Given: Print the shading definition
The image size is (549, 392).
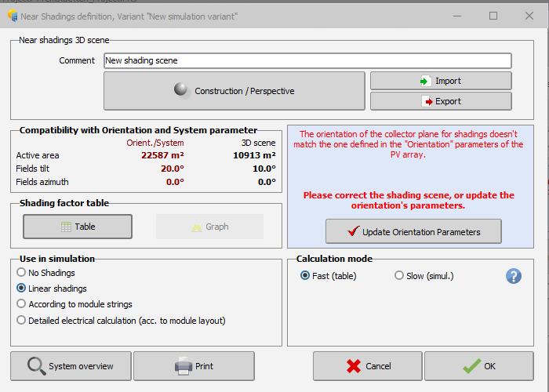Looking at the screenshot, I should [x=194, y=366].
